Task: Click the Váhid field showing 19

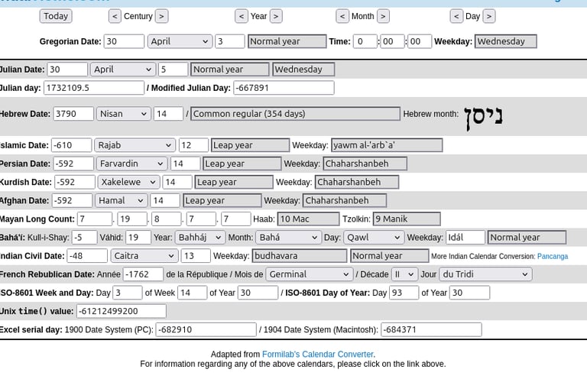Action: pyautogui.click(x=138, y=238)
